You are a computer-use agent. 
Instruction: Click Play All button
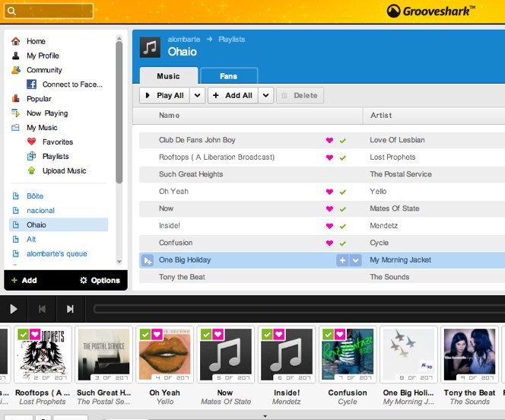[x=164, y=95]
